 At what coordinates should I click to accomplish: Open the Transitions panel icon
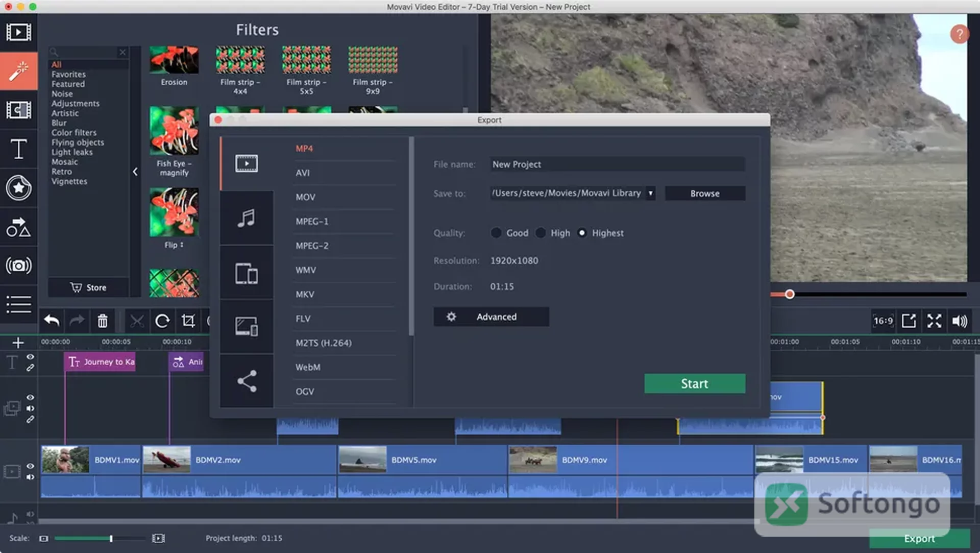pos(18,110)
